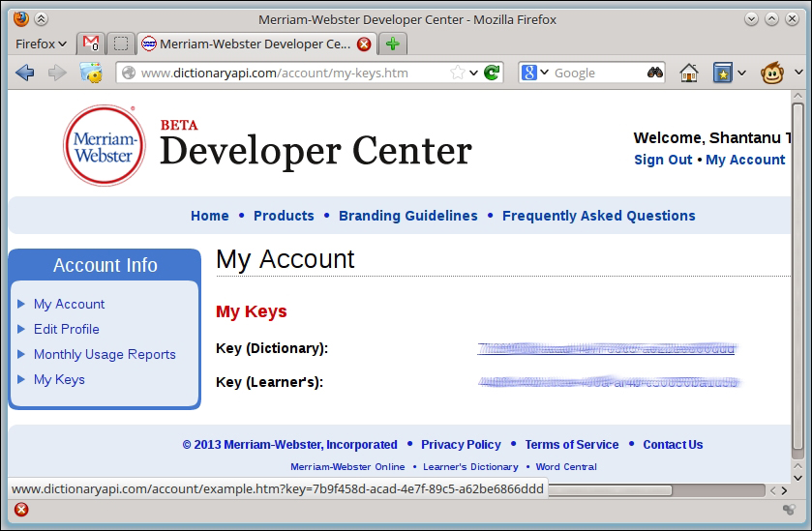Open the bookmarks menu button
This screenshot has width=812, height=531.
[x=723, y=73]
